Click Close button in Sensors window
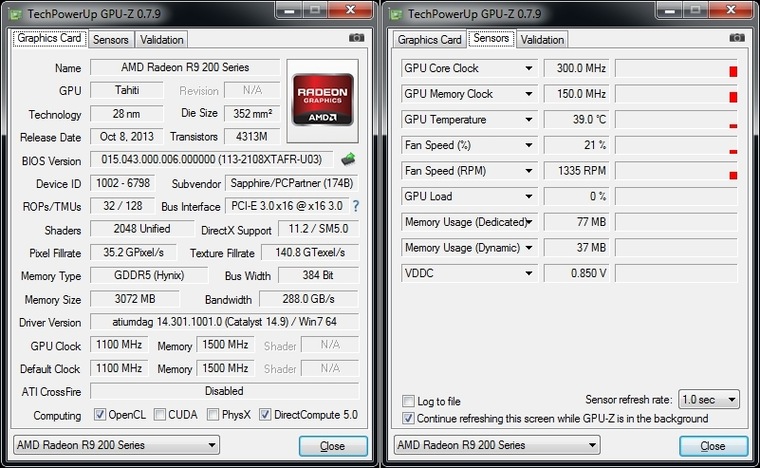 click(713, 446)
